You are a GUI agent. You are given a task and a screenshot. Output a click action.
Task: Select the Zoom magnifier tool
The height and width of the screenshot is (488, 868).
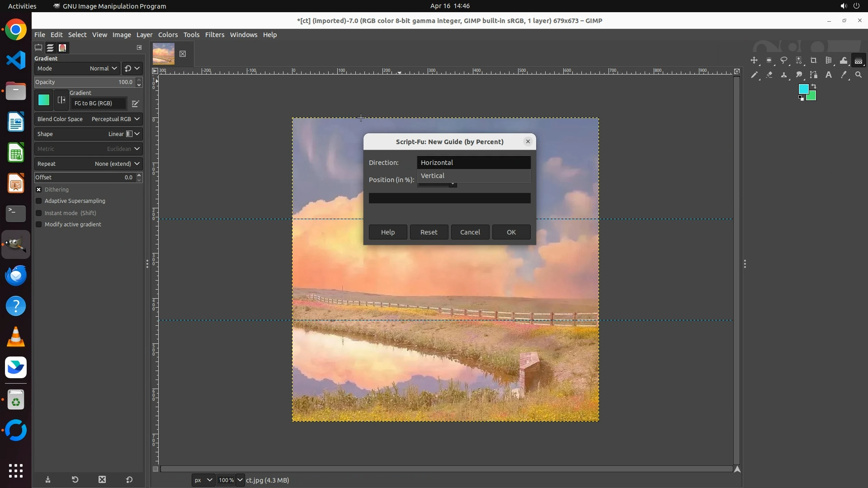(x=859, y=75)
